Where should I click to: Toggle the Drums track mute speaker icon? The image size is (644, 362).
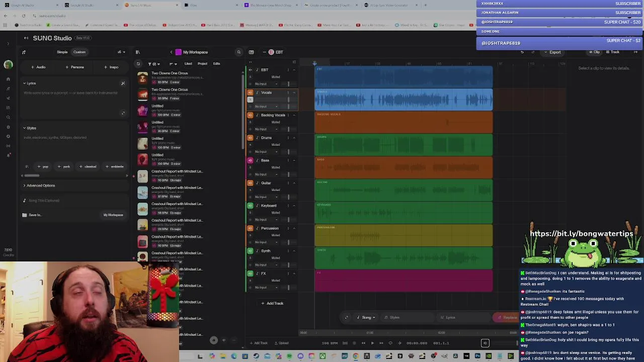coord(250,138)
